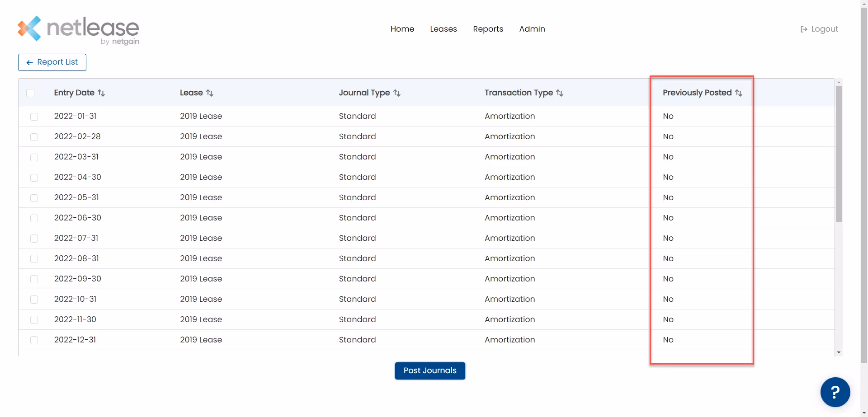The image size is (868, 417).
Task: Sort by Transaction Type arrows icon
Action: tap(560, 93)
